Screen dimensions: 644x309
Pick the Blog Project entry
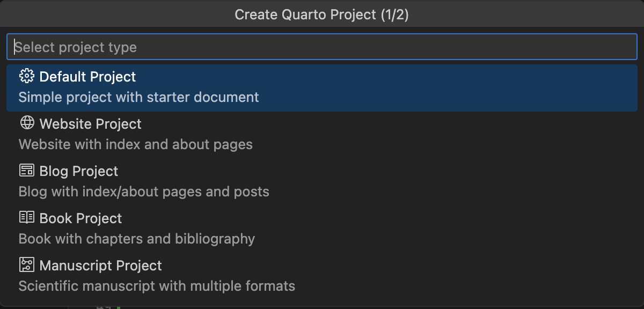(x=322, y=181)
